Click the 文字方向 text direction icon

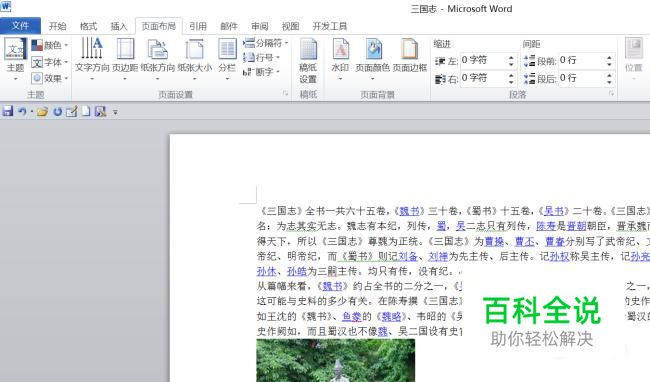pyautogui.click(x=92, y=48)
